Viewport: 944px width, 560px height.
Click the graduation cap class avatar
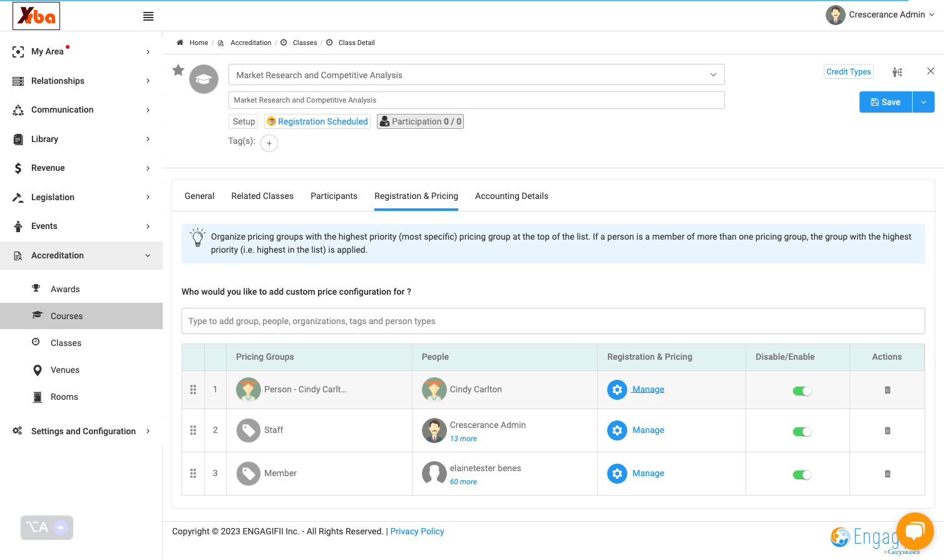[x=204, y=79]
